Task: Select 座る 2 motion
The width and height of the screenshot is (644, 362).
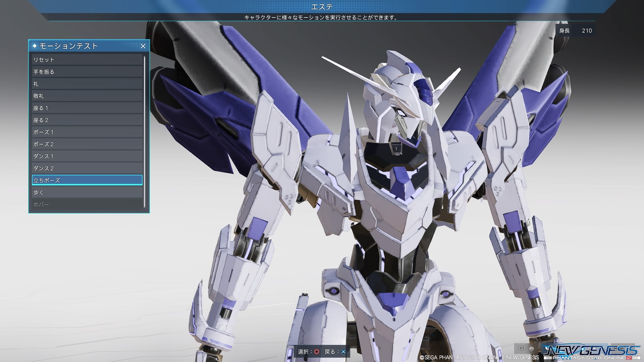Action: (x=87, y=120)
